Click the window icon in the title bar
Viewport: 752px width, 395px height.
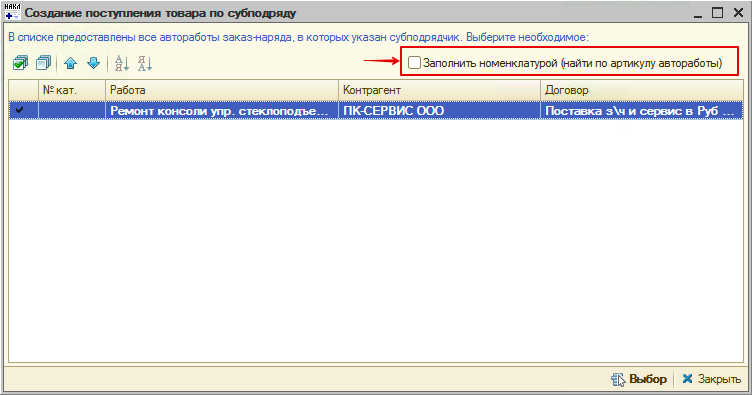click(x=12, y=12)
